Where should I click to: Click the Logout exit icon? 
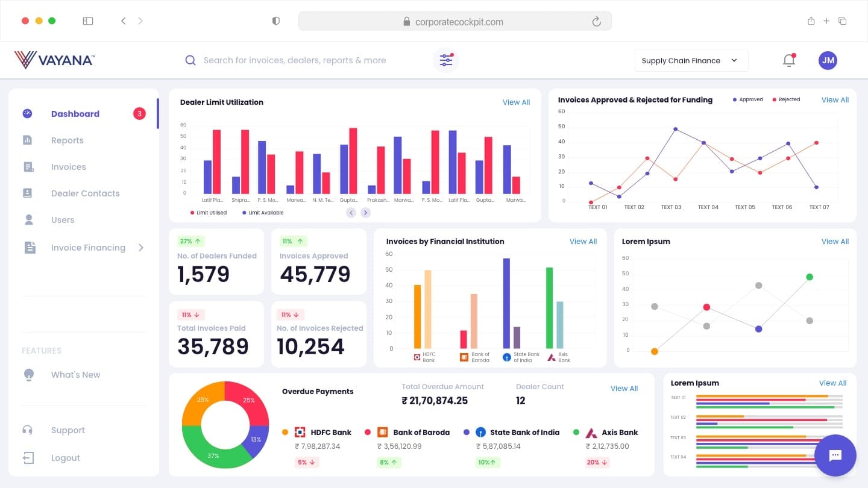click(x=28, y=458)
